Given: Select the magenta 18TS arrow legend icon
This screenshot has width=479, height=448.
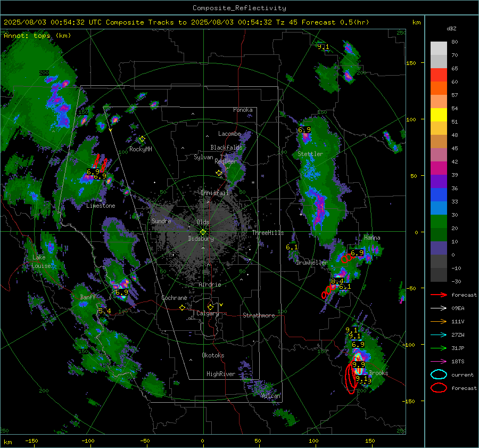Looking at the screenshot, I should 439,362.
